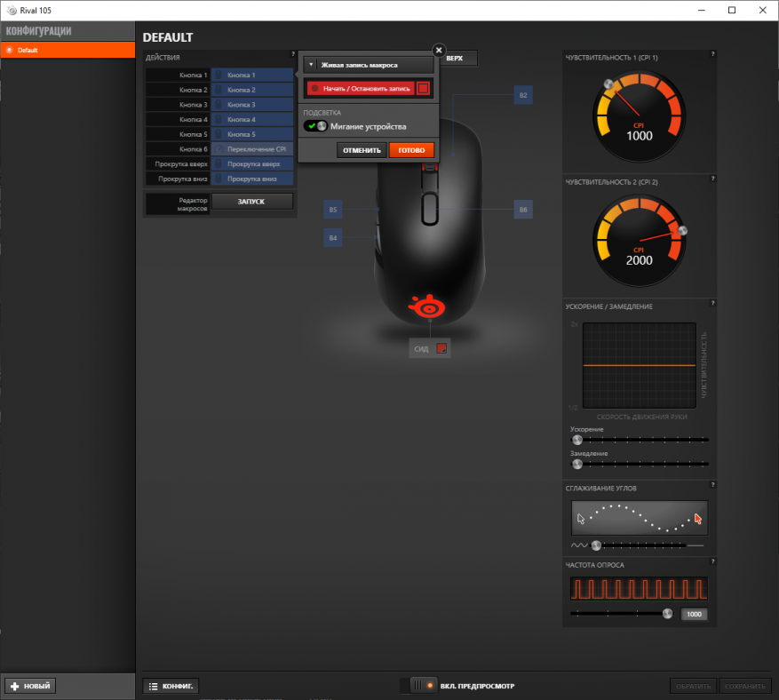The height and width of the screenshot is (700, 779).
Task: Click the Default configuration indicator icon
Action: coord(9,50)
